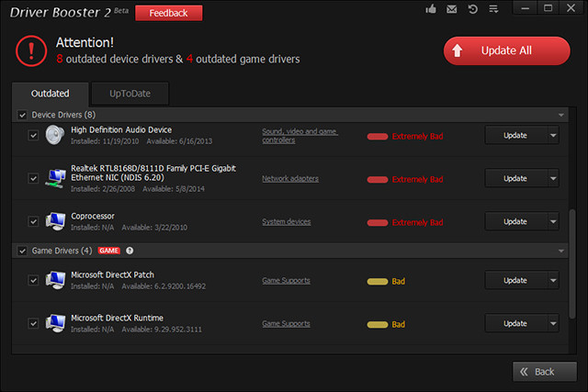Update the High Definition Audio Device driver
Screen dimensions: 588x392
pos(516,135)
